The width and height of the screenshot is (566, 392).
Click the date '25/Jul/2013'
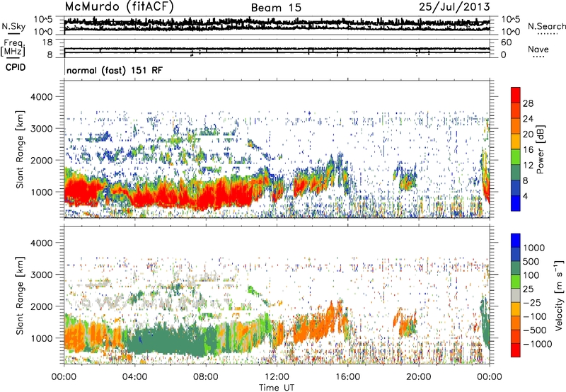(x=454, y=7)
